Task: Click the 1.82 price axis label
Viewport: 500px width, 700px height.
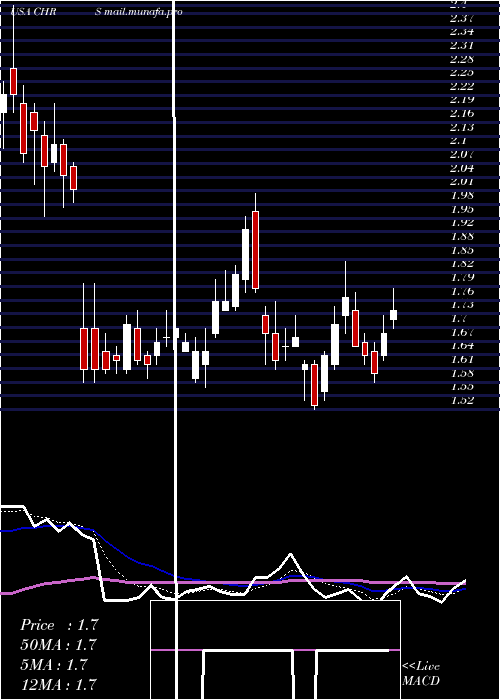Action: pyautogui.click(x=462, y=263)
